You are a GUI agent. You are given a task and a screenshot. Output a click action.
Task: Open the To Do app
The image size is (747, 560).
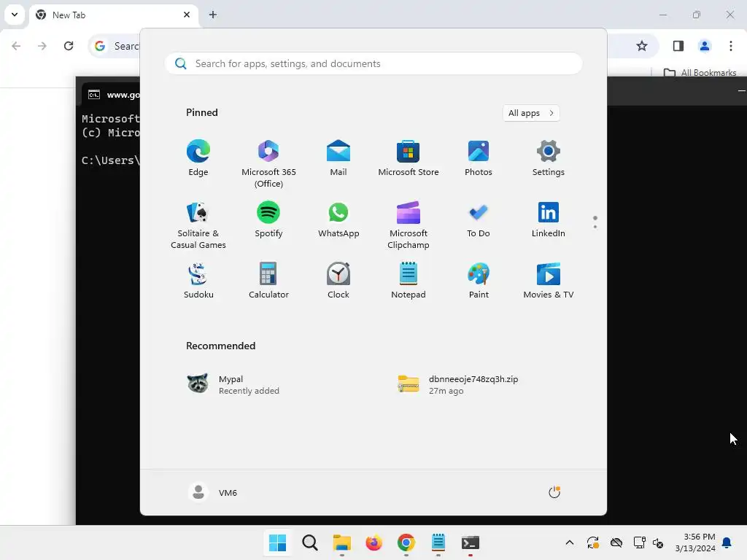[x=479, y=219]
